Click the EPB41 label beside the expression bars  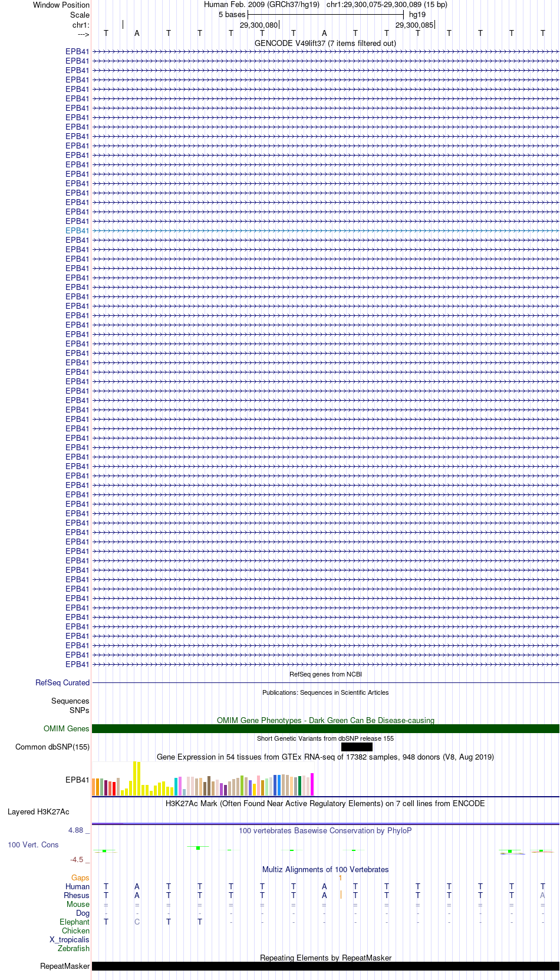click(77, 780)
